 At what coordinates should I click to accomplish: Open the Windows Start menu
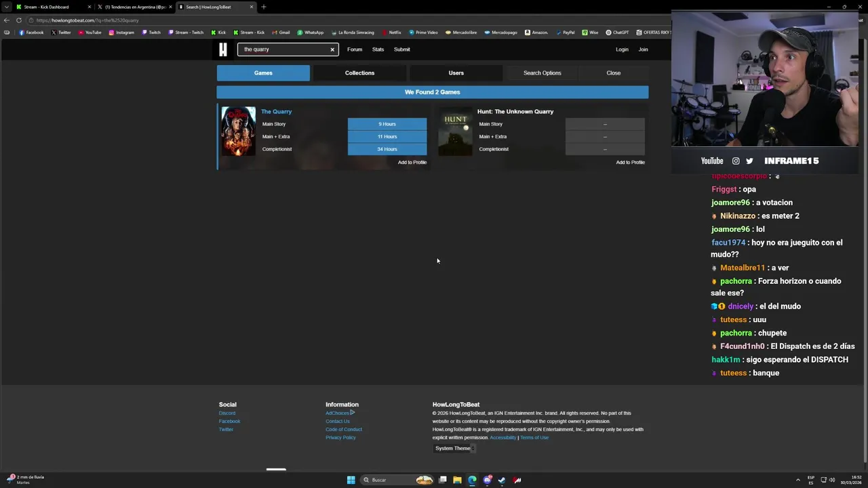351,480
